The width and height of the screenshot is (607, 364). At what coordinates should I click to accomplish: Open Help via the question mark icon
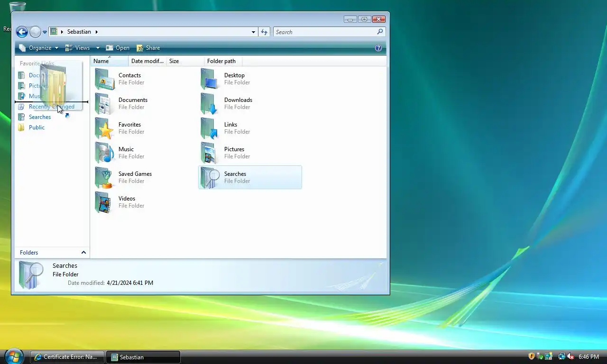pos(378,48)
